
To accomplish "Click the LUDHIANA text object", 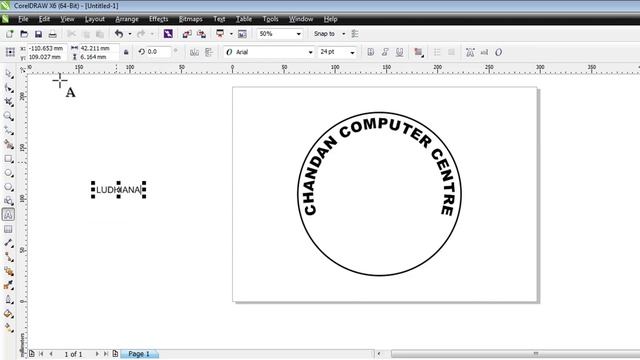I will (119, 190).
